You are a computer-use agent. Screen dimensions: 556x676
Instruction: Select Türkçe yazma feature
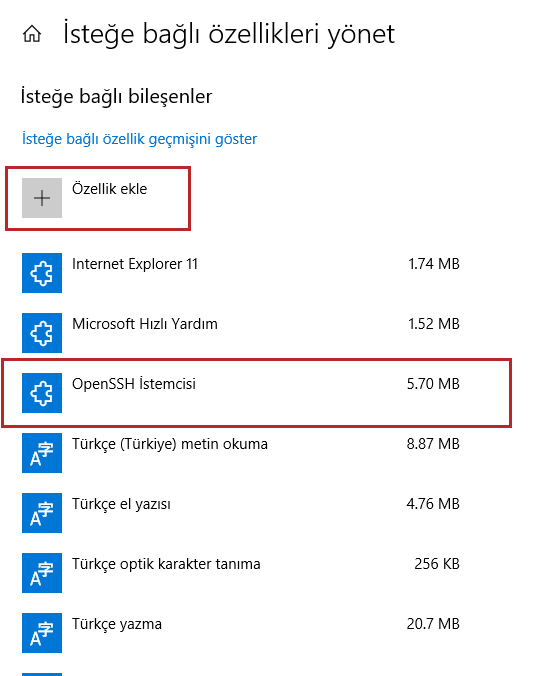(x=117, y=624)
